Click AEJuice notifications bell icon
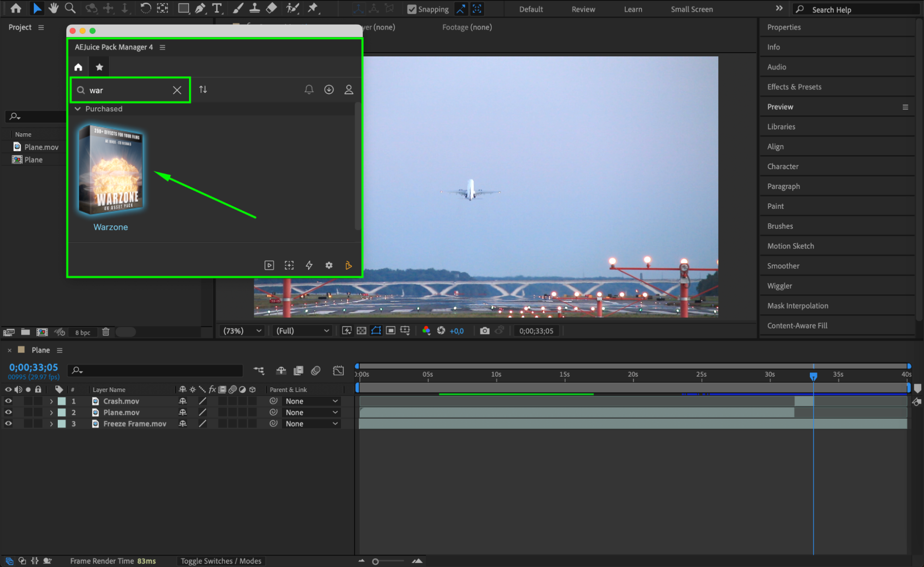Viewport: 924px width, 567px height. (309, 90)
